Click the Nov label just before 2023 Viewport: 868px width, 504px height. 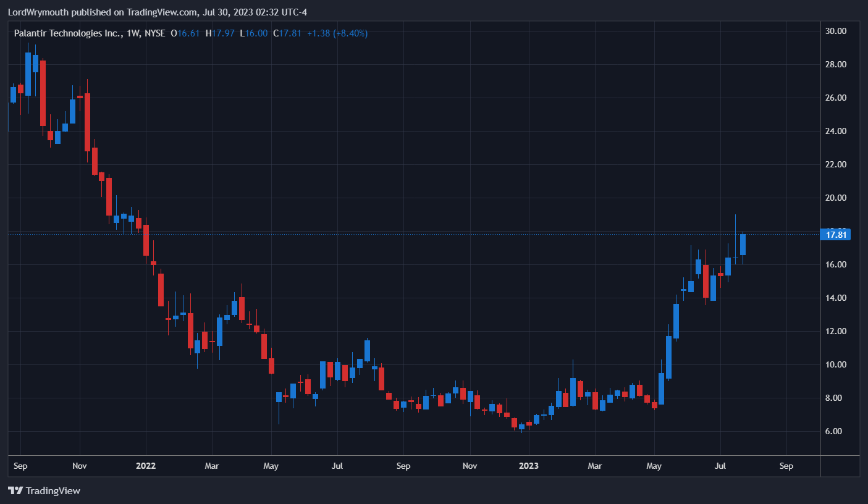point(470,466)
